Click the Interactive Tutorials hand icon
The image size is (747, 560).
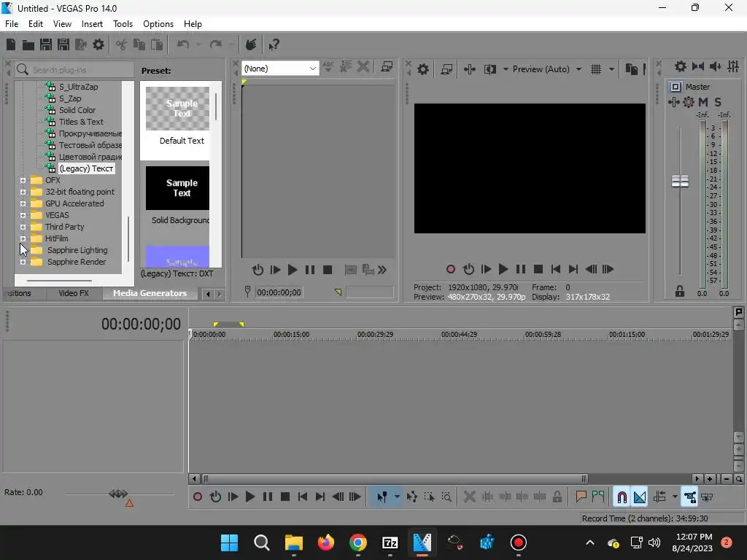coord(251,44)
